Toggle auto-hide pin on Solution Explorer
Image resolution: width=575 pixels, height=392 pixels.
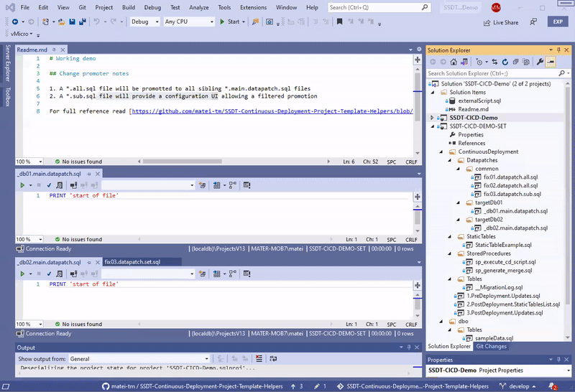pyautogui.click(x=558, y=50)
